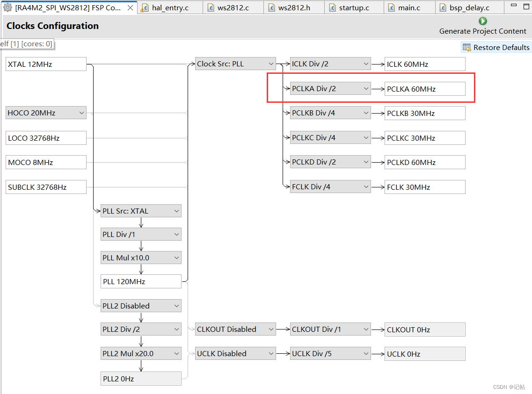Image resolution: width=532 pixels, height=394 pixels.
Task: Open the PCLKD Div /2 dropdown
Action: click(330, 162)
